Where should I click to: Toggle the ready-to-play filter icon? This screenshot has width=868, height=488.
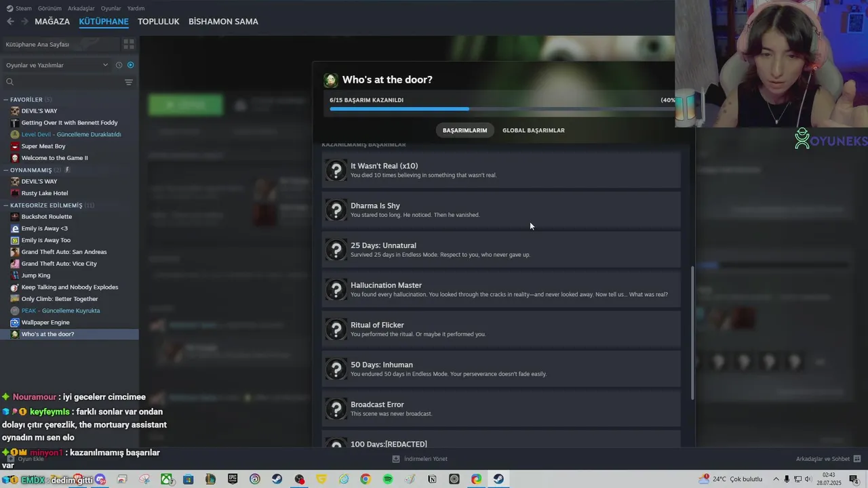(x=131, y=65)
